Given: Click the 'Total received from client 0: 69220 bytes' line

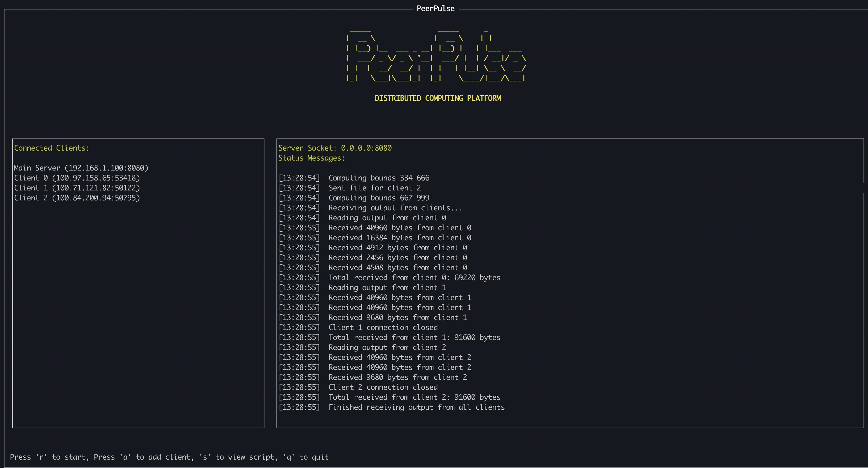Looking at the screenshot, I should coord(414,278).
